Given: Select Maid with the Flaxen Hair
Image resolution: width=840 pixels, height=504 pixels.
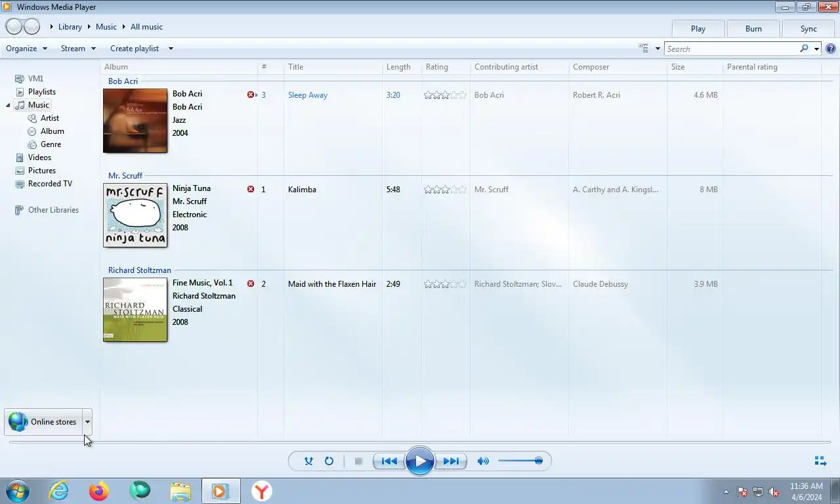Looking at the screenshot, I should click(x=332, y=284).
